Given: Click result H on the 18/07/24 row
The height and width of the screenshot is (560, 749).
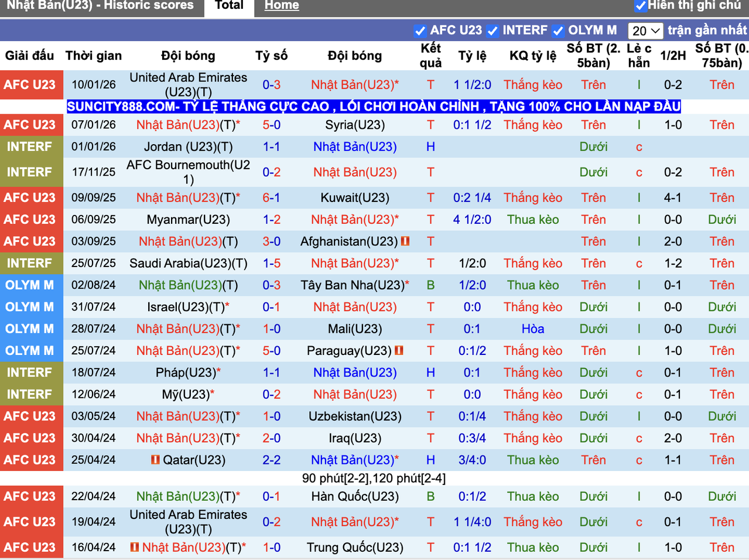Looking at the screenshot, I should click(x=430, y=373).
